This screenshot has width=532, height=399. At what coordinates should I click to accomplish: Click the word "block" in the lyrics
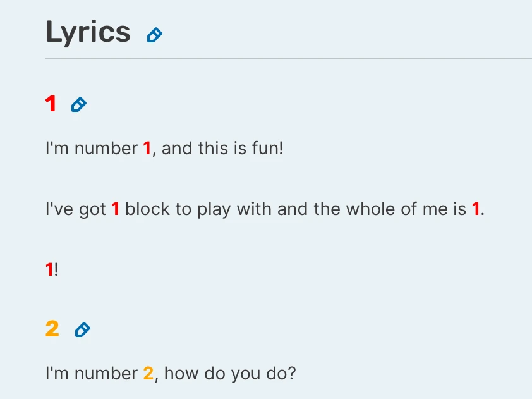[148, 209]
